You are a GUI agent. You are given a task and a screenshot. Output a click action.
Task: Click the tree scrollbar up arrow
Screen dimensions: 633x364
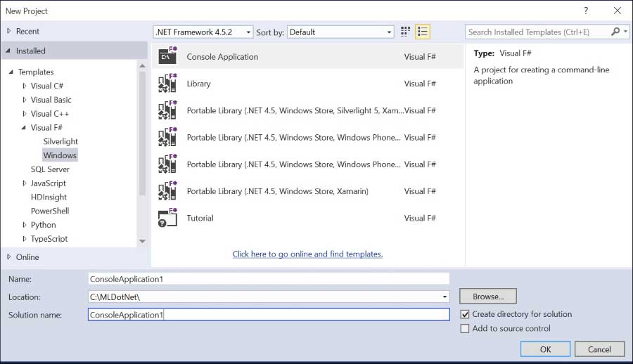tap(142, 66)
